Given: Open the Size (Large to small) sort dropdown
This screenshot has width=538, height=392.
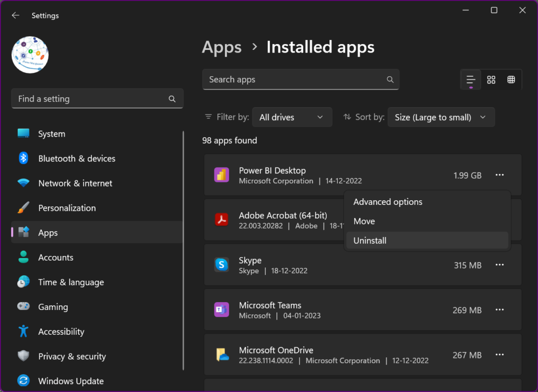Looking at the screenshot, I should 441,117.
